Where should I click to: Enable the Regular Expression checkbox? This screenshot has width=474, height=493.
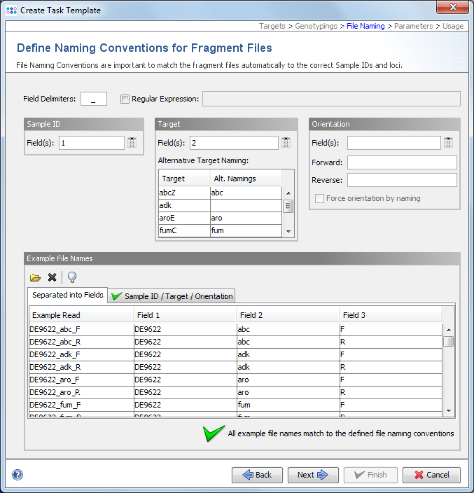click(x=125, y=99)
